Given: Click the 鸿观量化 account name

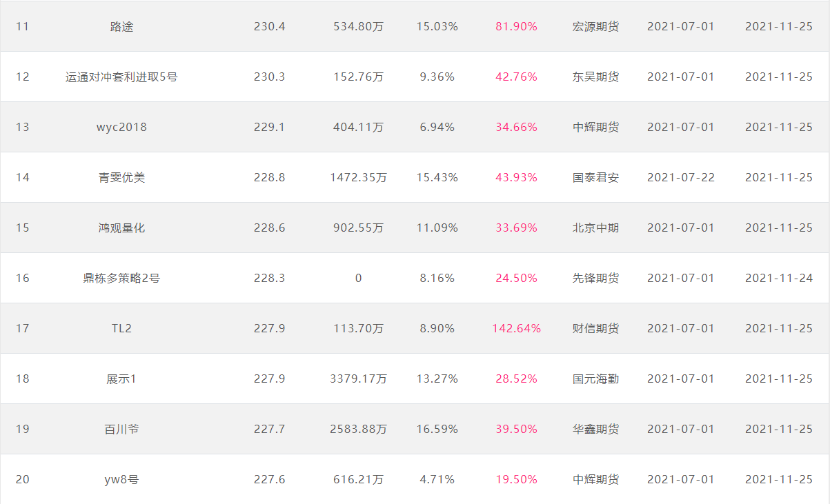Looking at the screenshot, I should [121, 228].
